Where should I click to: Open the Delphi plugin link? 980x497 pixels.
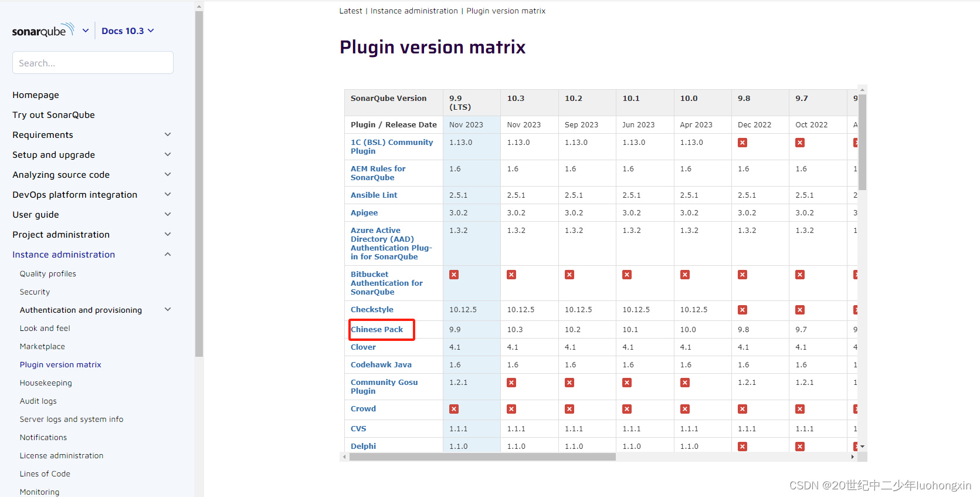(x=363, y=446)
